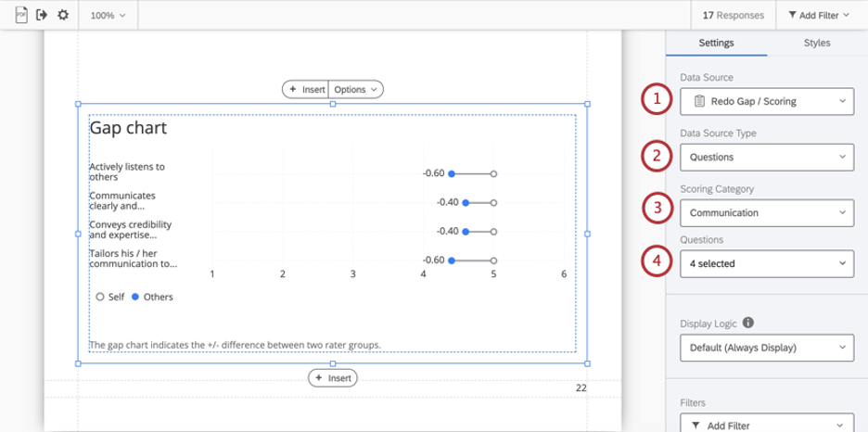Open the Questions '4 selected' dropdown

click(766, 264)
